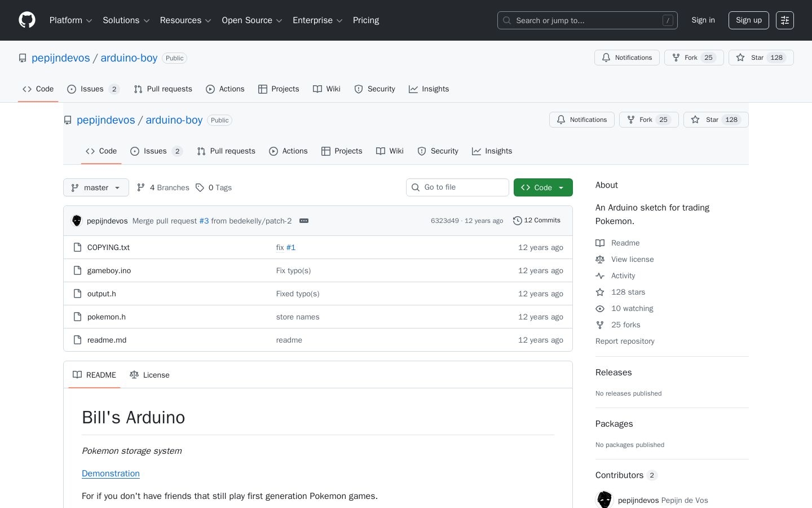
Task: Open the Releases heading link
Action: (614, 373)
